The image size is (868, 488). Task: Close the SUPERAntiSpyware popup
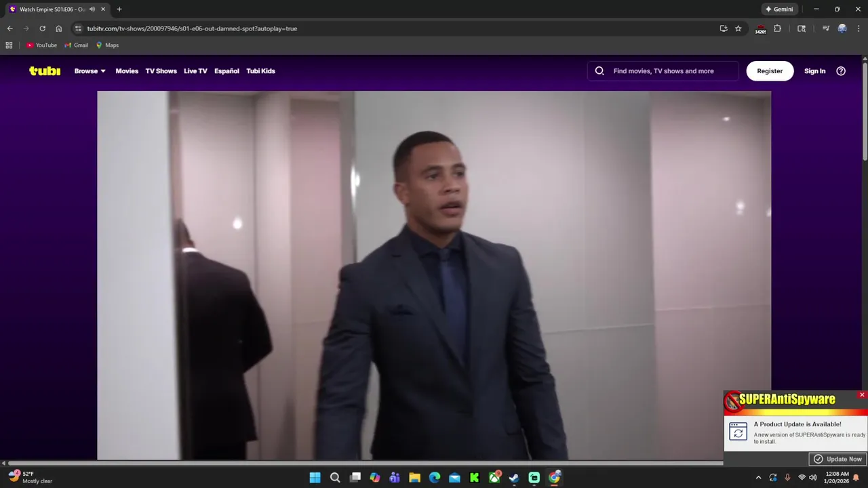click(x=862, y=394)
